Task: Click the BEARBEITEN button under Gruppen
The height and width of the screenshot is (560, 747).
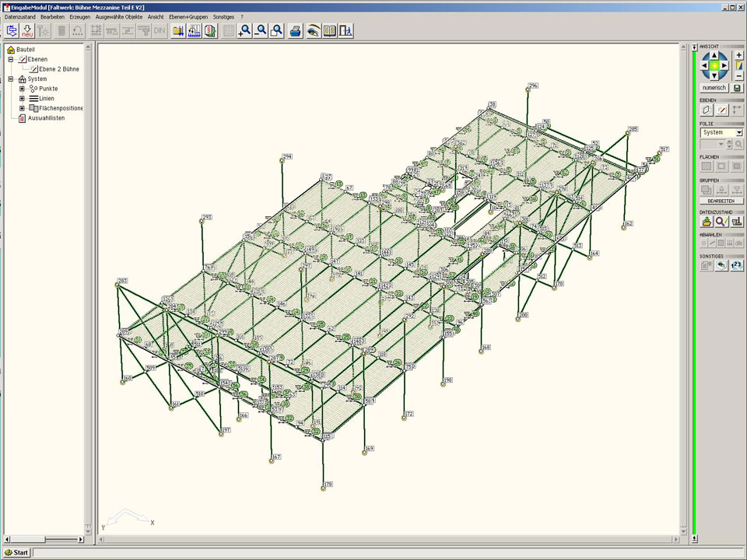Action: [x=721, y=201]
